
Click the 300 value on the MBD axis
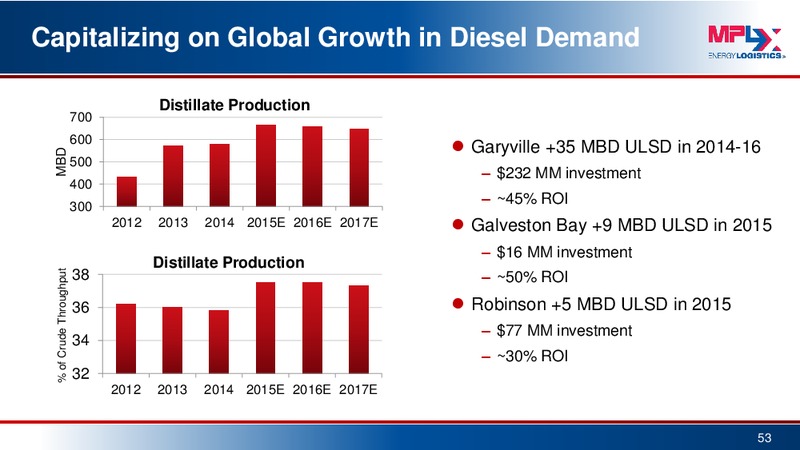pyautogui.click(x=81, y=207)
